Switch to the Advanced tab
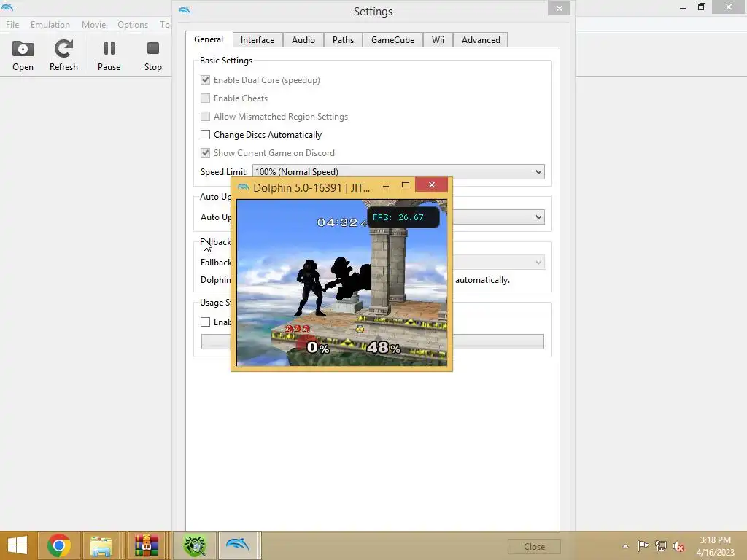Image resolution: width=747 pixels, height=560 pixels. point(481,40)
